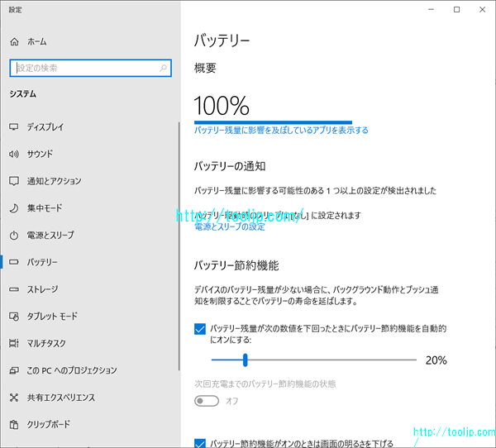Click the 共有エクスペリエンス icon
Screen dimensions: 496x448
click(x=14, y=398)
